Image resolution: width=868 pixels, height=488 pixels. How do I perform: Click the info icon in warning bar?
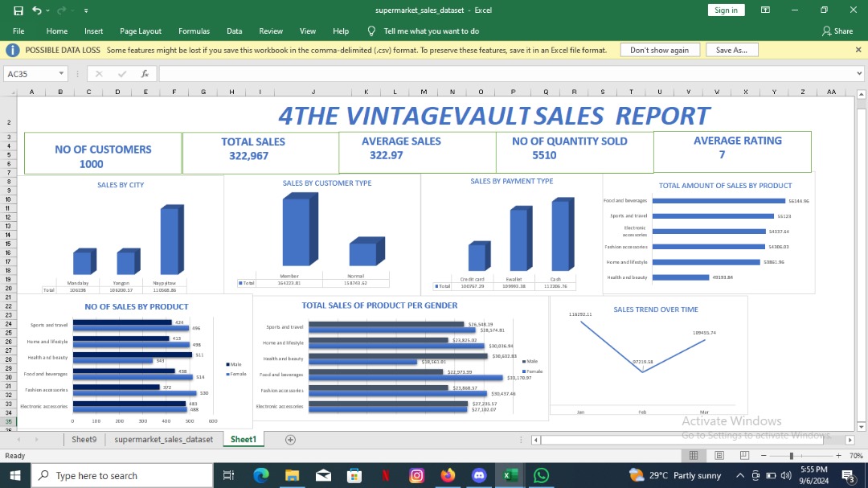tap(12, 51)
